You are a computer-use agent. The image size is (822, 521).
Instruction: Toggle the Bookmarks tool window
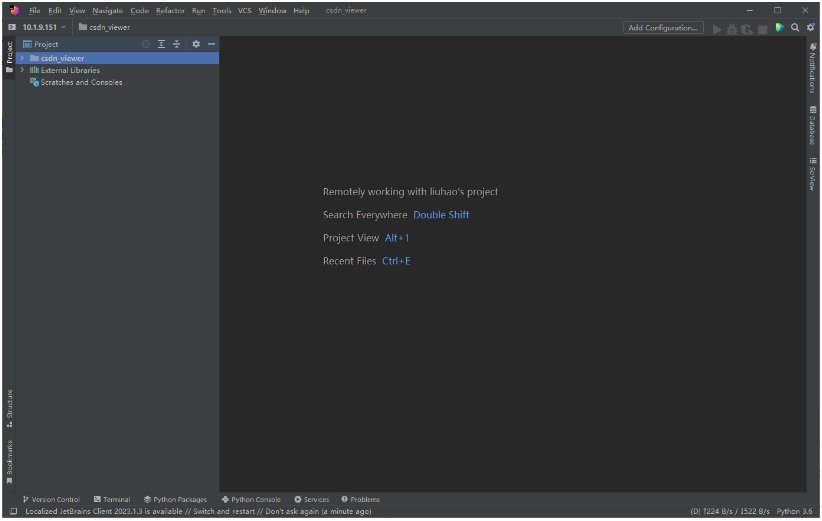[9, 461]
